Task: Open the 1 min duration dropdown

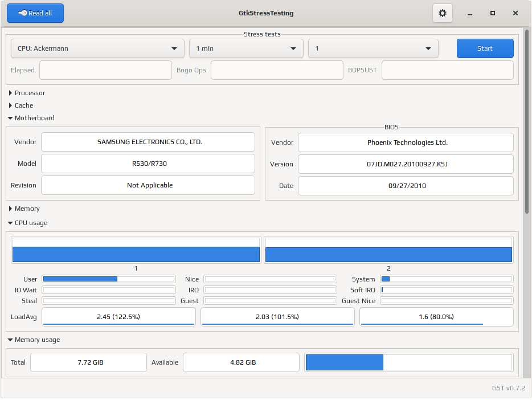Action: (246, 48)
